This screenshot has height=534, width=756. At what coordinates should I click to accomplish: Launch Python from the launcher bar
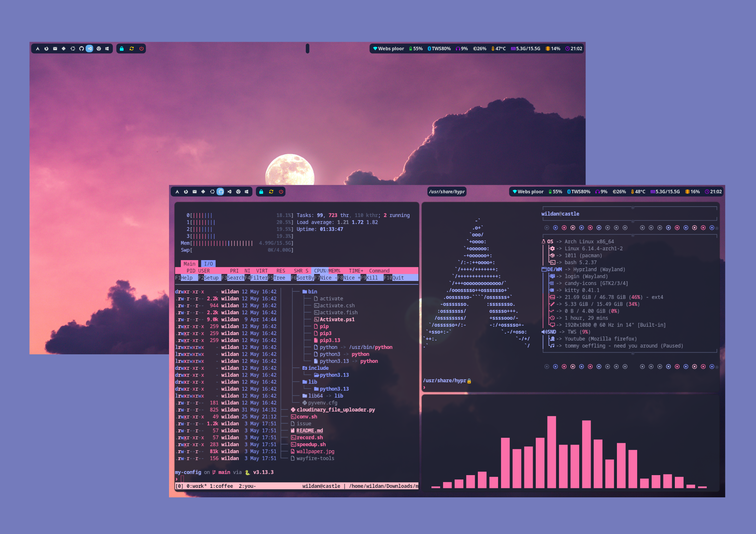click(x=203, y=191)
